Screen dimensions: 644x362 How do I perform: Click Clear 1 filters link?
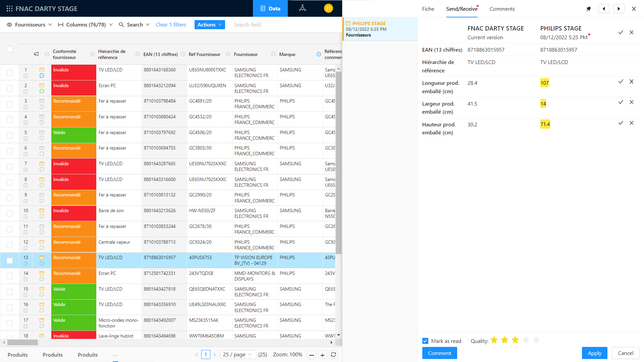click(171, 24)
